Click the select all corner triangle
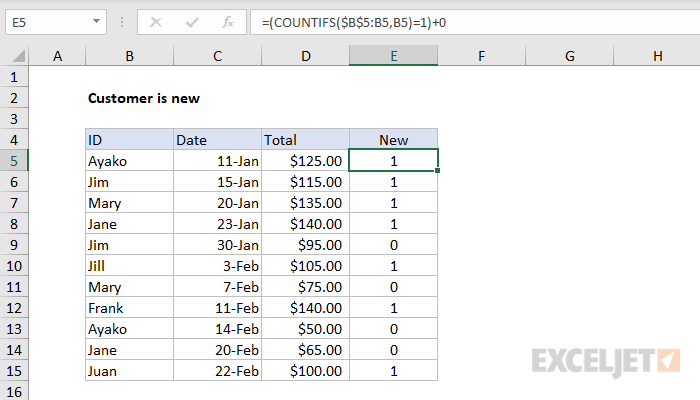The height and width of the screenshot is (400, 700). coord(18,56)
